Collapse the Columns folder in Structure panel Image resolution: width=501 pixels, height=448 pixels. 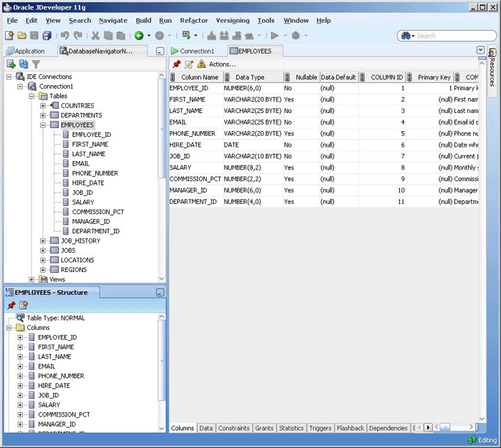tap(9, 328)
